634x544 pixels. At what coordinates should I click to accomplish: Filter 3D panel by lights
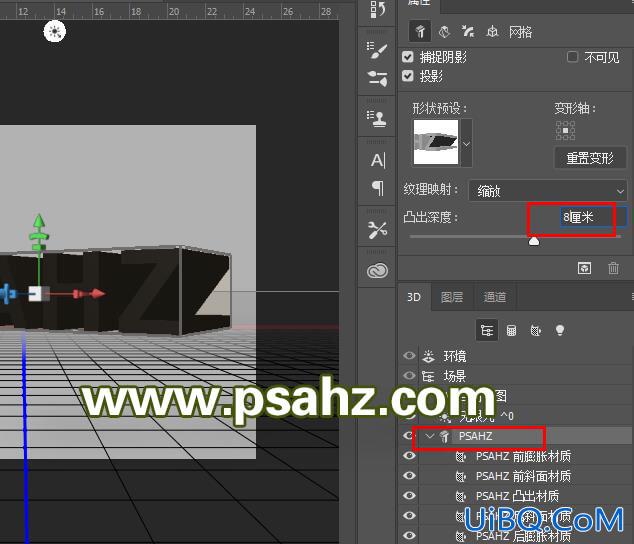tap(560, 330)
